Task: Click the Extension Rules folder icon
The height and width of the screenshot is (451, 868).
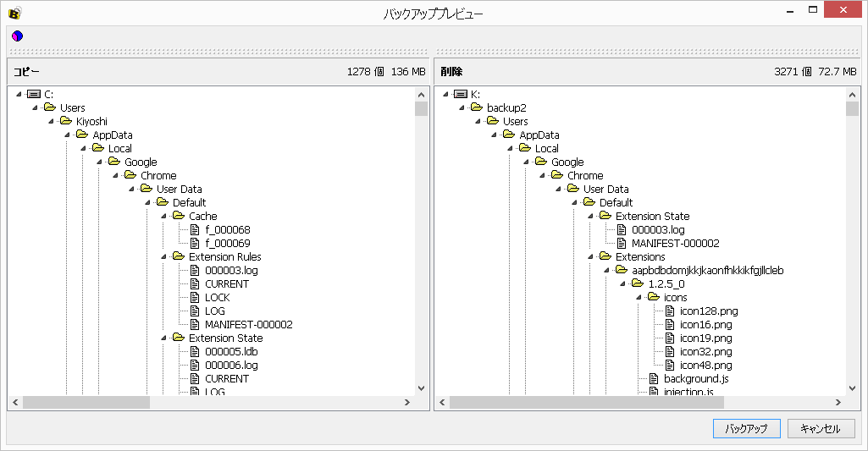Action: click(x=178, y=256)
